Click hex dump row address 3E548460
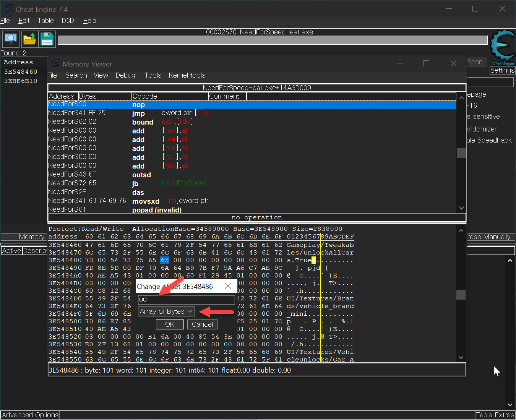This screenshot has width=516, height=420. pos(65,245)
